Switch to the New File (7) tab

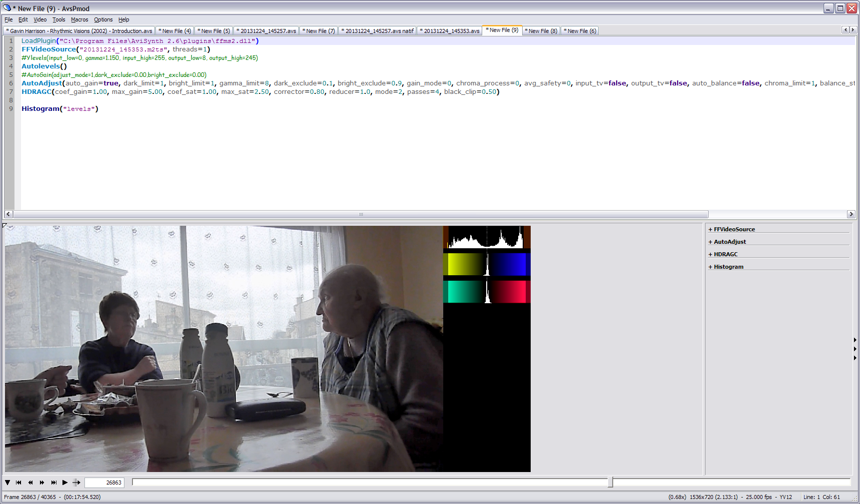[x=319, y=31]
